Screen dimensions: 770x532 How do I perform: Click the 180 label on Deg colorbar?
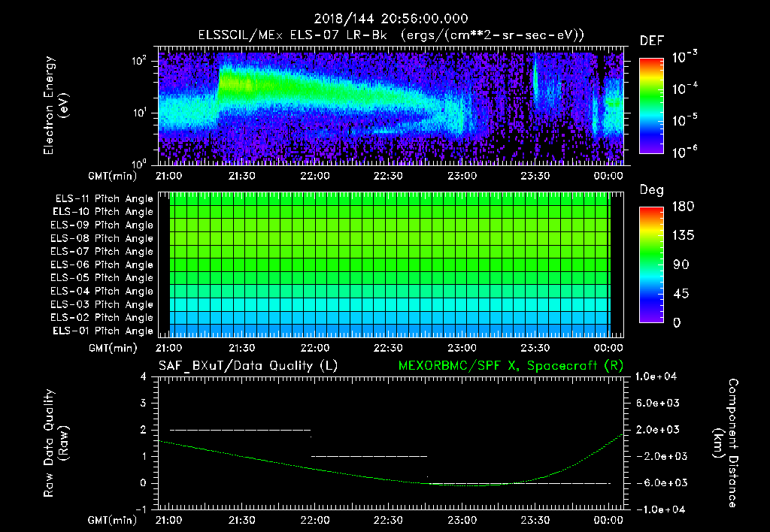coord(683,207)
